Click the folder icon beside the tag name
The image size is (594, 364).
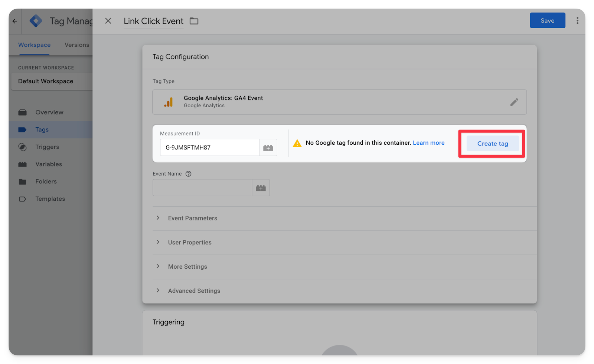pyautogui.click(x=194, y=21)
